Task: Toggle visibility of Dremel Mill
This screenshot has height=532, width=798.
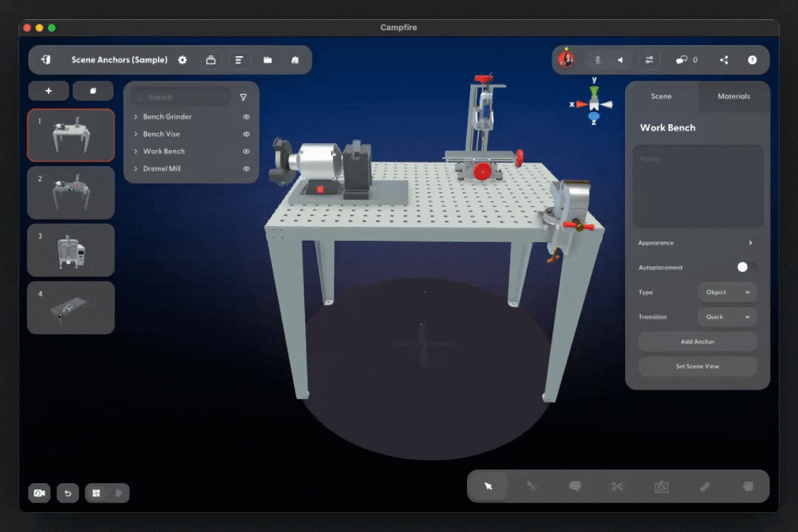Action: click(x=246, y=169)
